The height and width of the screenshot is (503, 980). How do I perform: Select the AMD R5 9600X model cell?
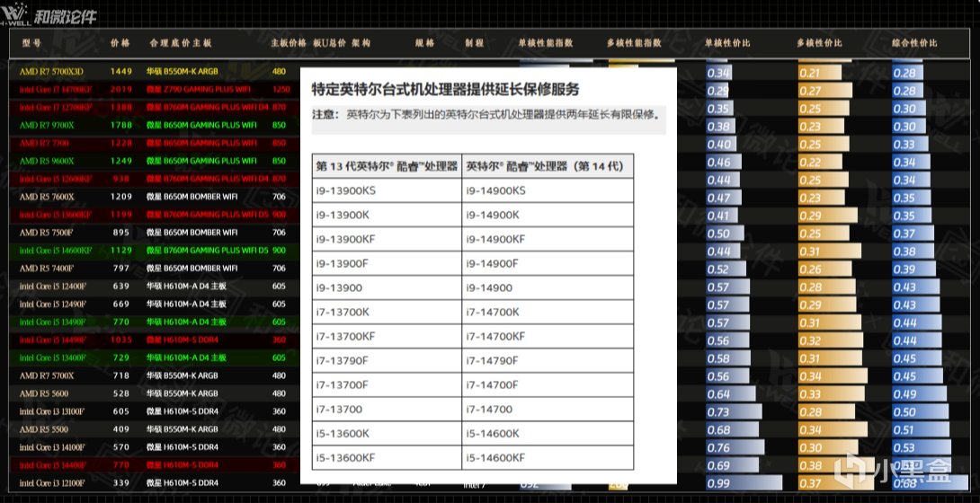click(x=47, y=161)
